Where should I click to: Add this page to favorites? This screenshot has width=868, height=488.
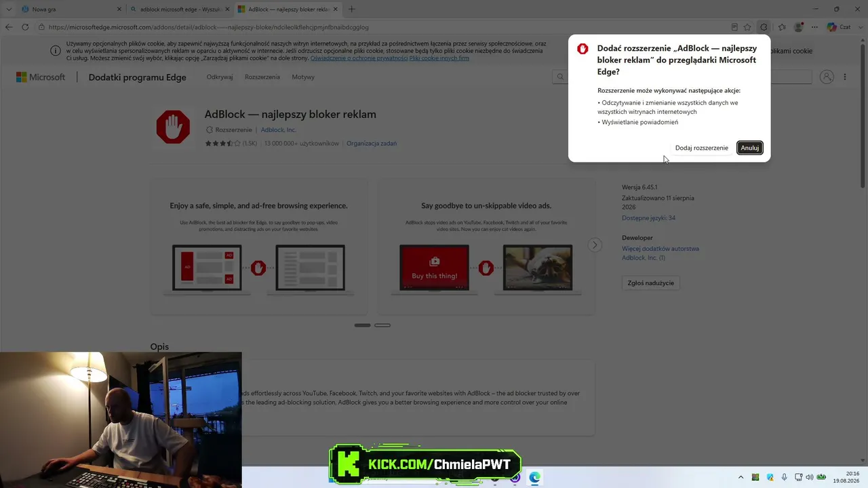[747, 27]
